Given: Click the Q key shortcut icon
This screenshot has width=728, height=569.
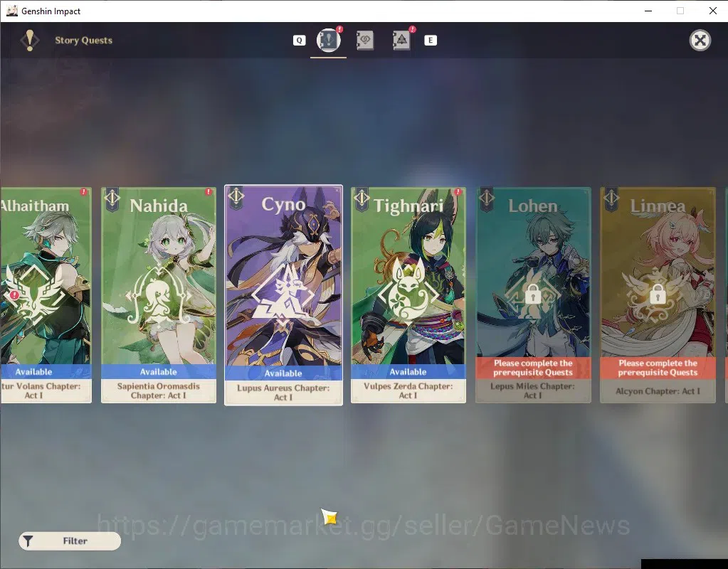Looking at the screenshot, I should 300,41.
